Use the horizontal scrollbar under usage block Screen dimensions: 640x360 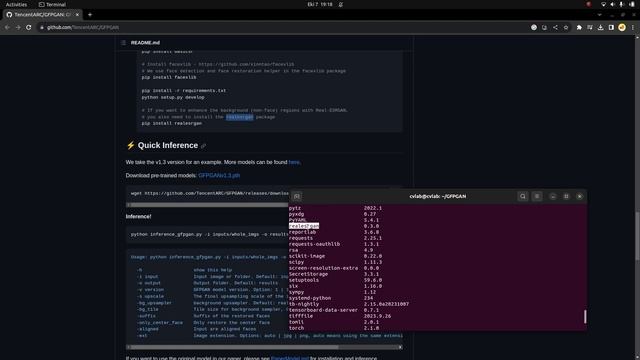[233, 347]
